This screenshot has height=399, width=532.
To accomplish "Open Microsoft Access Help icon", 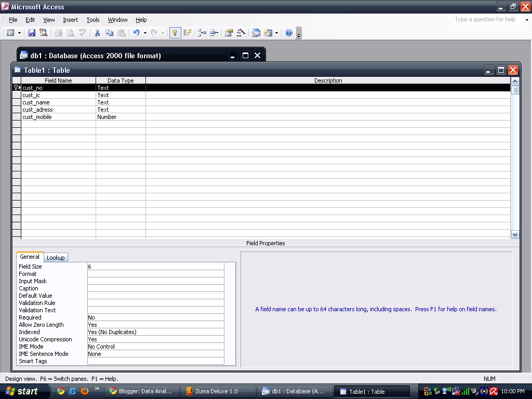I will (x=289, y=33).
